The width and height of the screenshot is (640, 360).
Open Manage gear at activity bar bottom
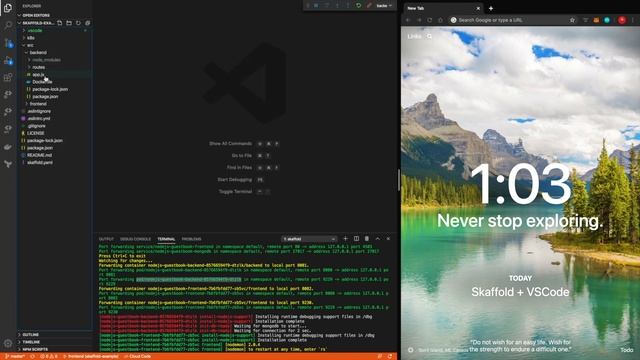(8, 343)
